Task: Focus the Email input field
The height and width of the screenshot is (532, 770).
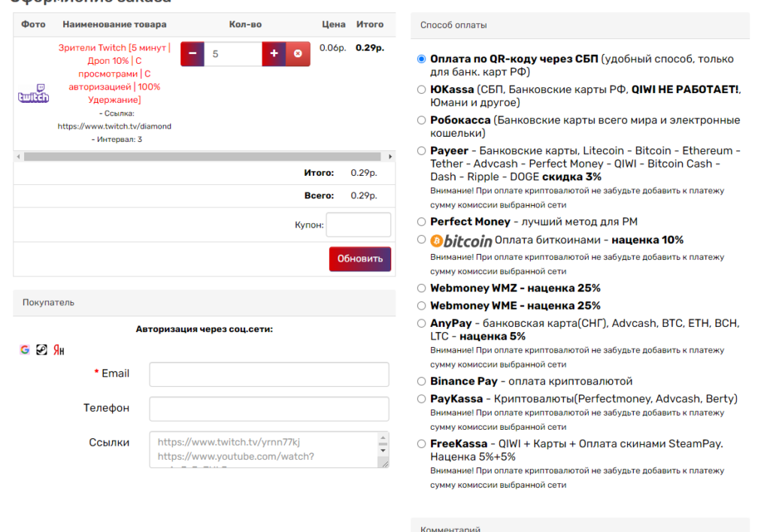Action: point(269,374)
